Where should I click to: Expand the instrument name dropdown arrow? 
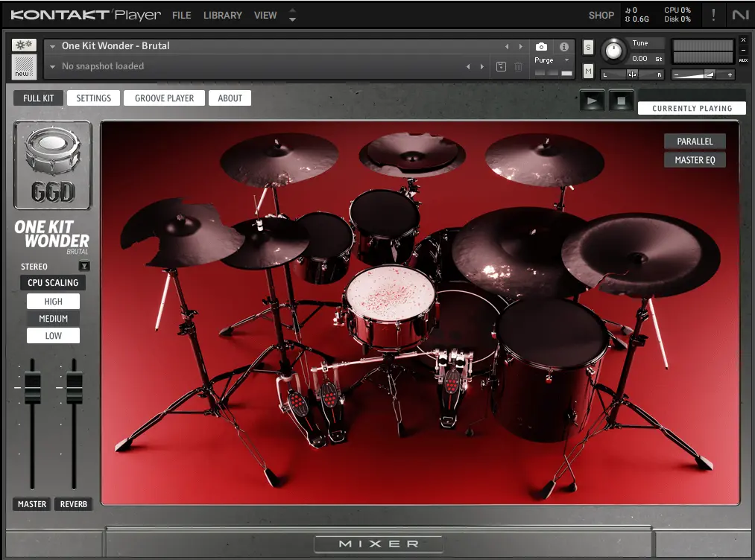coord(52,47)
